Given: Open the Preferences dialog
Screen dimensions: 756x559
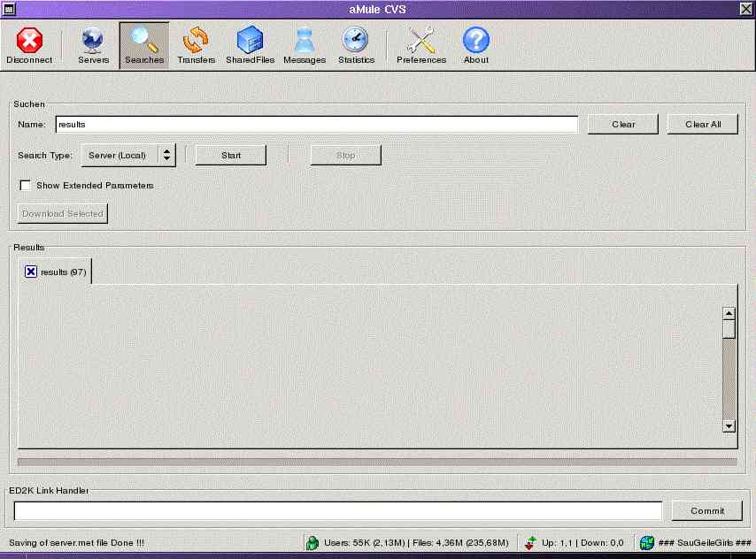Looking at the screenshot, I should pyautogui.click(x=421, y=46).
